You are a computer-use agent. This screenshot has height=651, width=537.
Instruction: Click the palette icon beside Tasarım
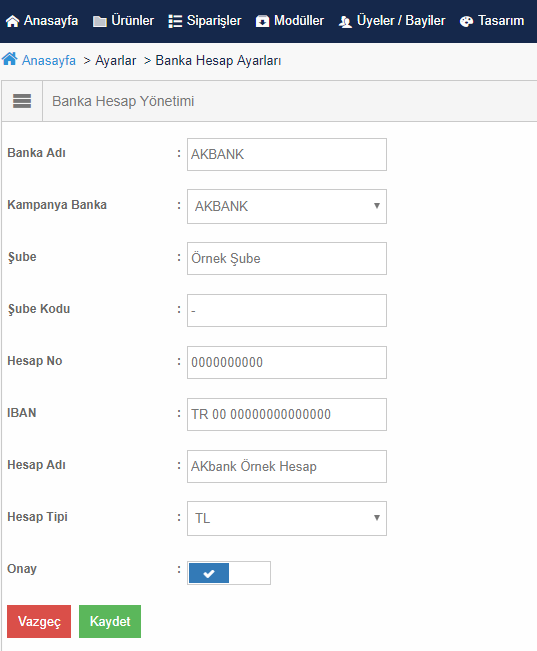tap(466, 21)
